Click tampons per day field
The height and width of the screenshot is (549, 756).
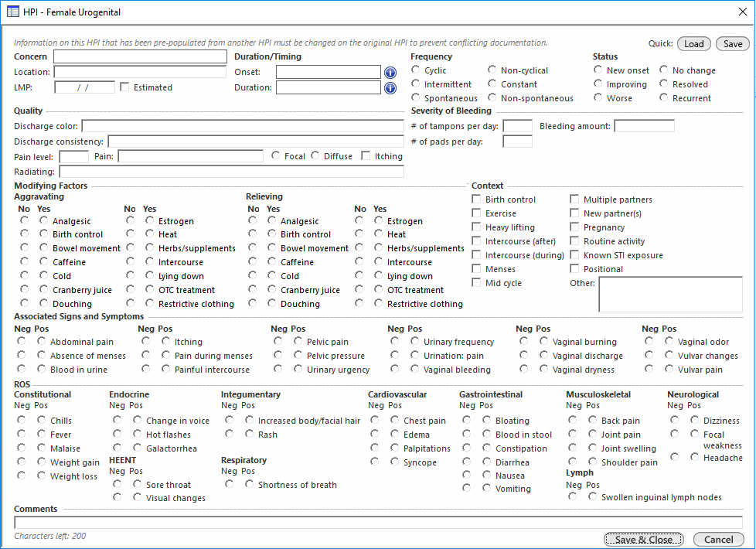pyautogui.click(x=517, y=126)
